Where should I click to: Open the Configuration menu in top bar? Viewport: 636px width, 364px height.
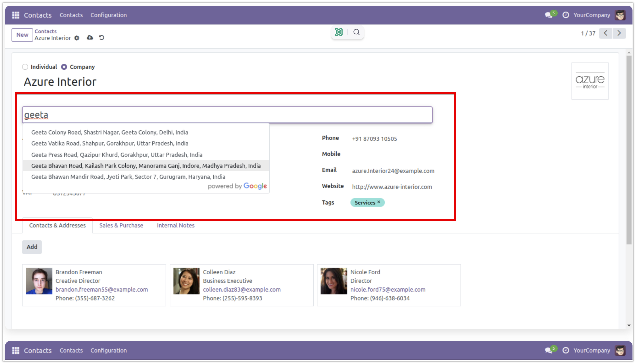[109, 15]
